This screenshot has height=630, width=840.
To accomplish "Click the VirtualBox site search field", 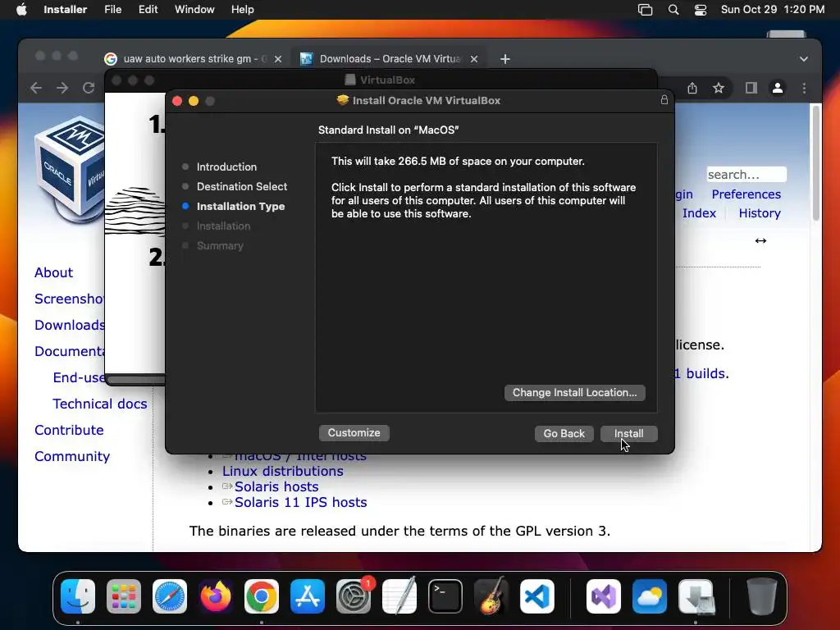I will tap(746, 175).
